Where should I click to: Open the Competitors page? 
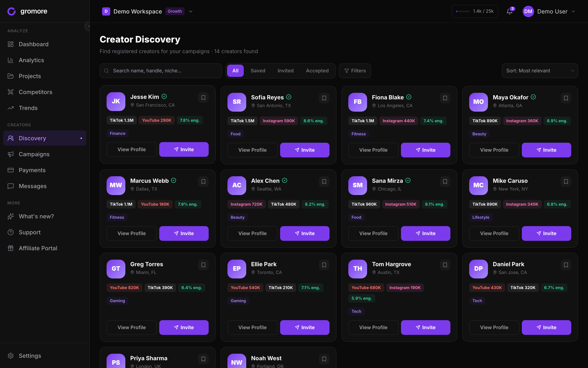tap(45, 92)
